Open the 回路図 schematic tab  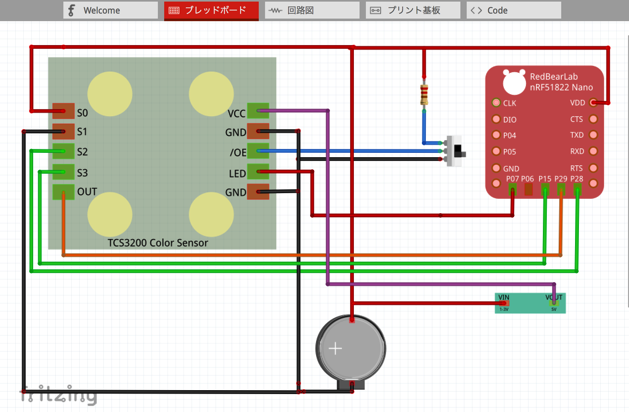click(312, 10)
